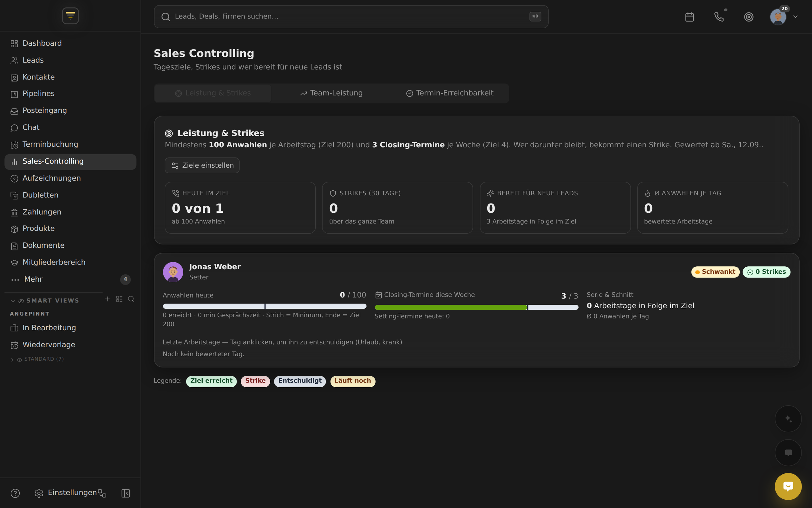The width and height of the screenshot is (812, 508).
Task: Switch to the Team-Leistung tab
Action: click(331, 93)
